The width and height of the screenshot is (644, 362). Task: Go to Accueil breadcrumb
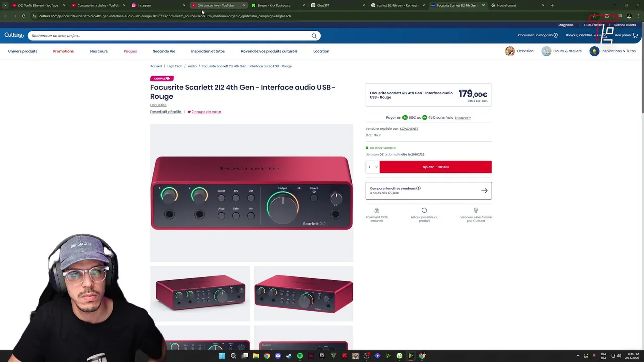[156, 66]
